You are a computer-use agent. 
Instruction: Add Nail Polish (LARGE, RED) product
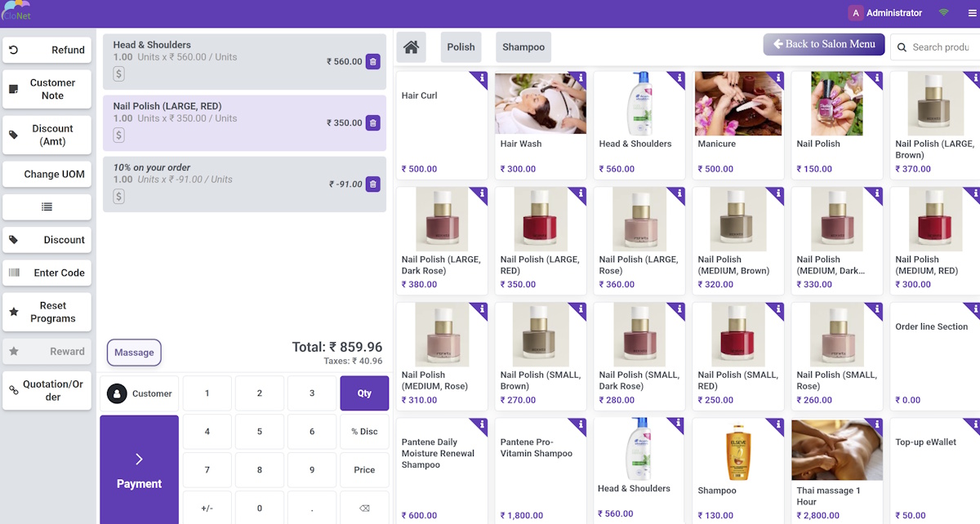click(x=541, y=241)
